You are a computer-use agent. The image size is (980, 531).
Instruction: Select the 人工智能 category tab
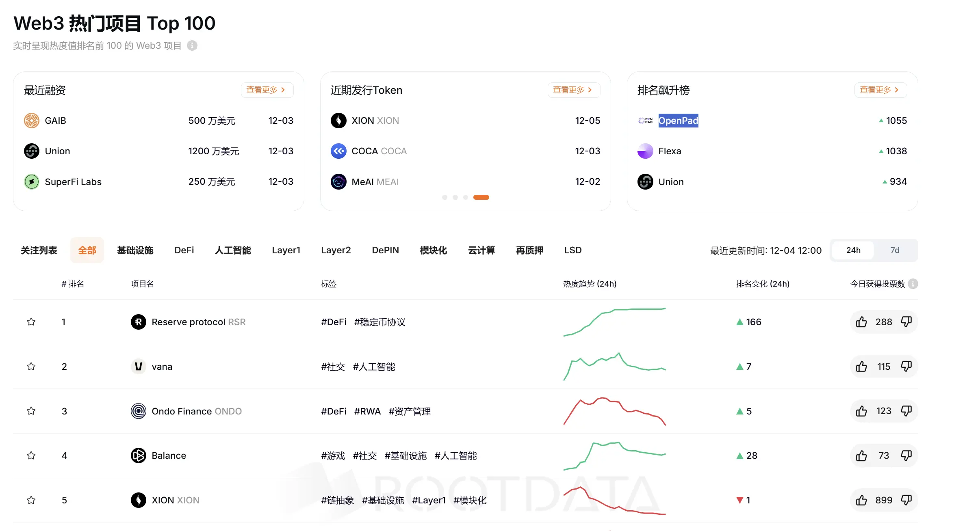[232, 250]
